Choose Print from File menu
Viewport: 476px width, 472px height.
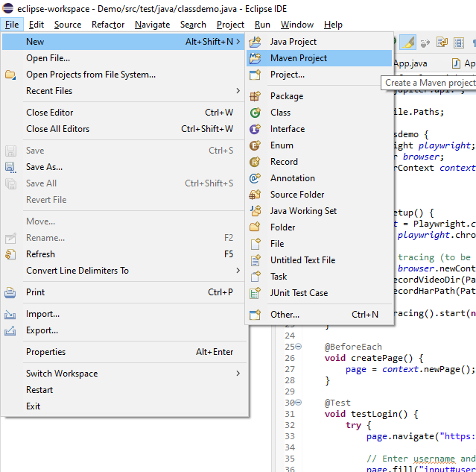click(x=123, y=292)
